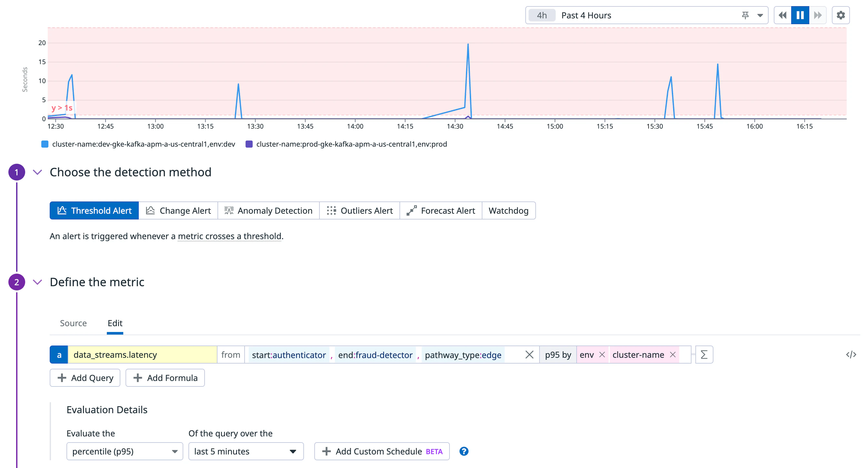
Task: Open the metric crosses a threshold link
Action: coord(229,236)
